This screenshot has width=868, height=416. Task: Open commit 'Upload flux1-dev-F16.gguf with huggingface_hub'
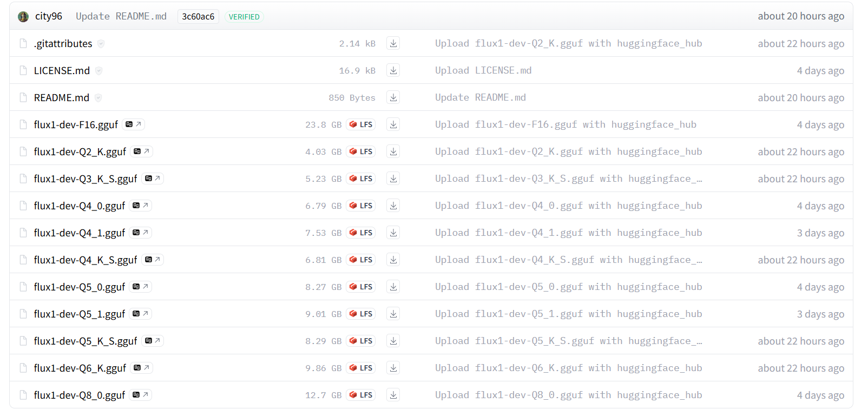point(565,124)
